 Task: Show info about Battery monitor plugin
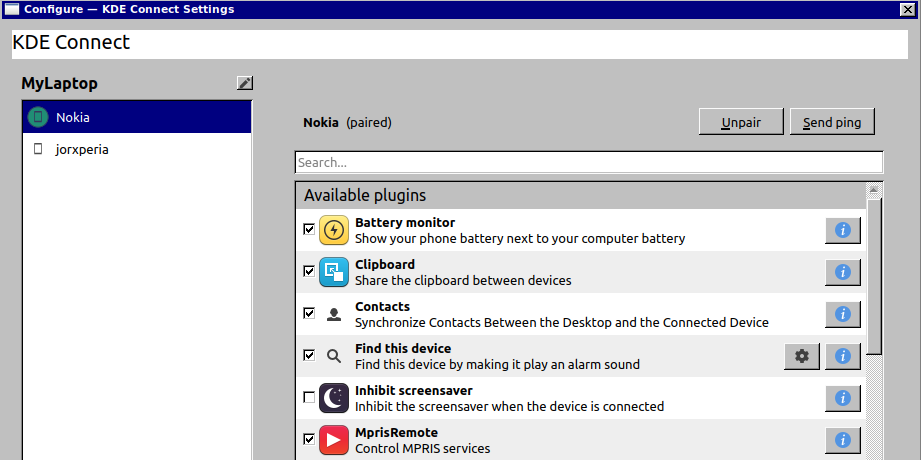[x=843, y=230]
